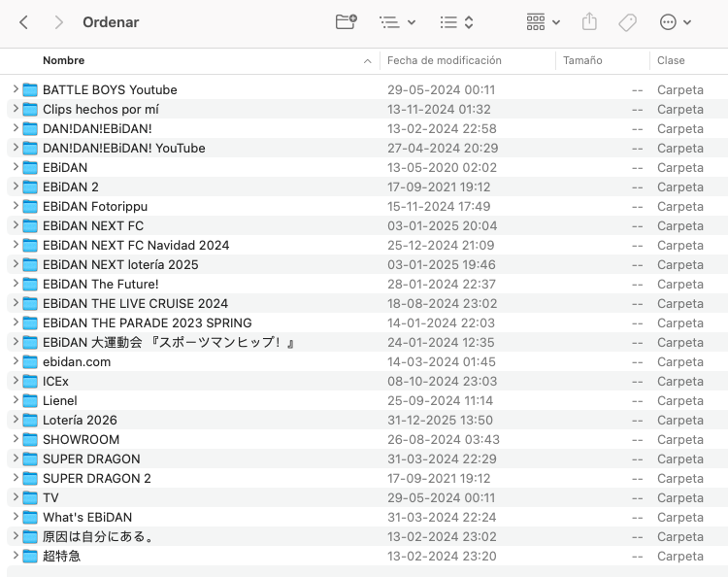Viewport: 728px width, 577px height.
Task: Click the EBiDAN folder icon
Action: click(30, 168)
